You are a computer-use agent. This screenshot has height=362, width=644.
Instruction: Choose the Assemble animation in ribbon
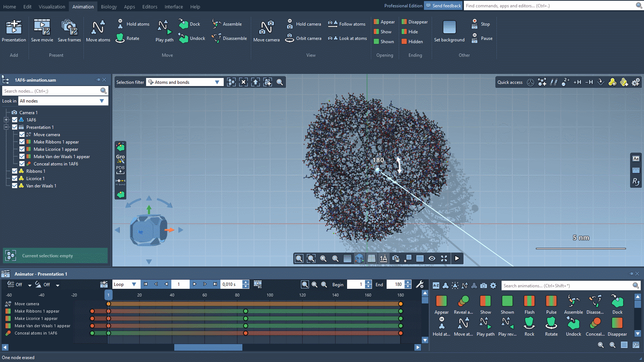[227, 24]
